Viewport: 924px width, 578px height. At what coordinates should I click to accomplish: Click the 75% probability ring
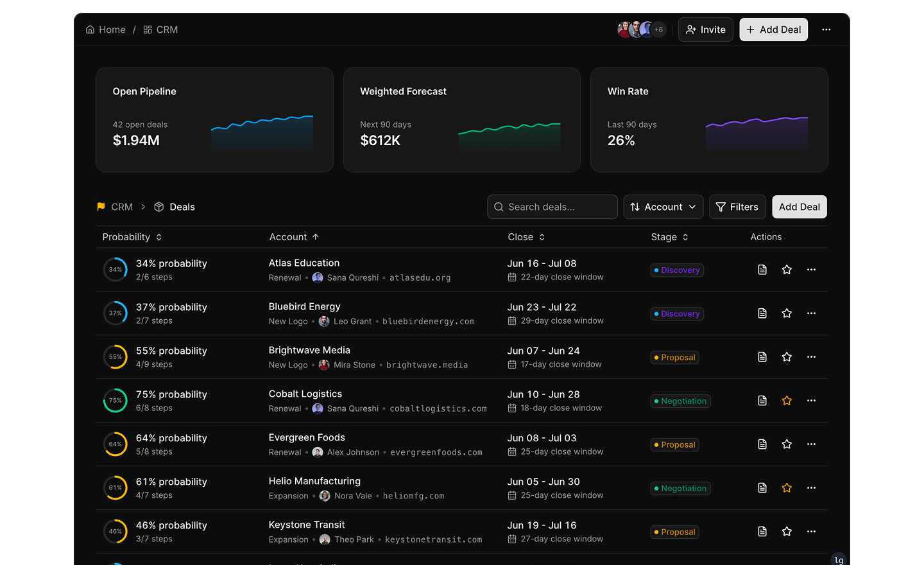tap(116, 401)
